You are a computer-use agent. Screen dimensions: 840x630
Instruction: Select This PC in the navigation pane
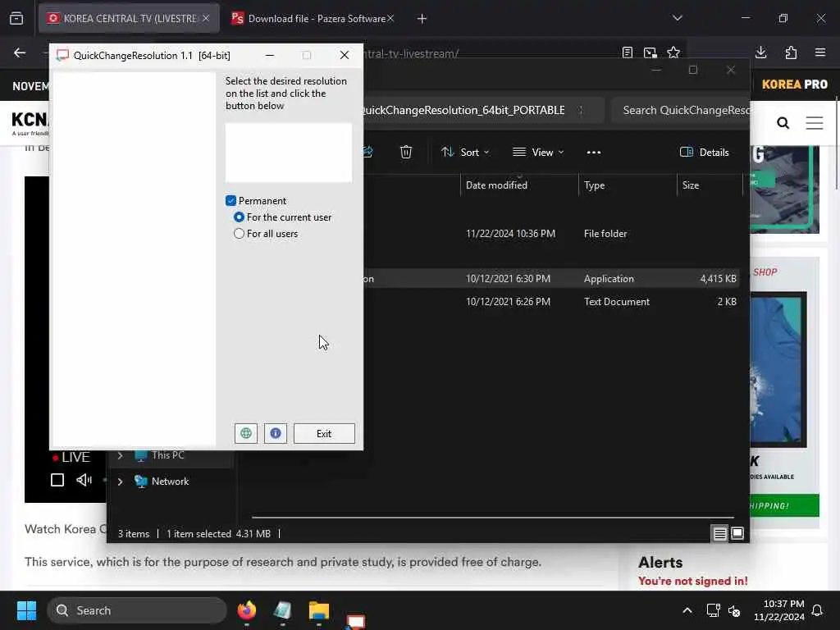click(x=167, y=455)
